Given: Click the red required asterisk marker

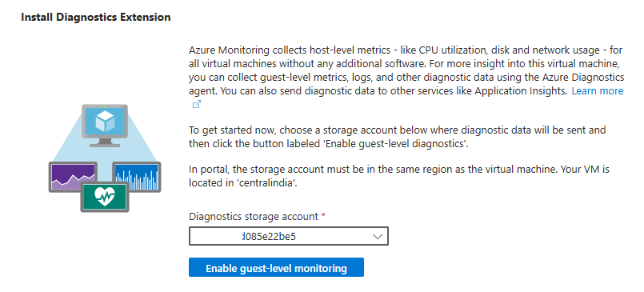Looking at the screenshot, I should click(323, 217).
